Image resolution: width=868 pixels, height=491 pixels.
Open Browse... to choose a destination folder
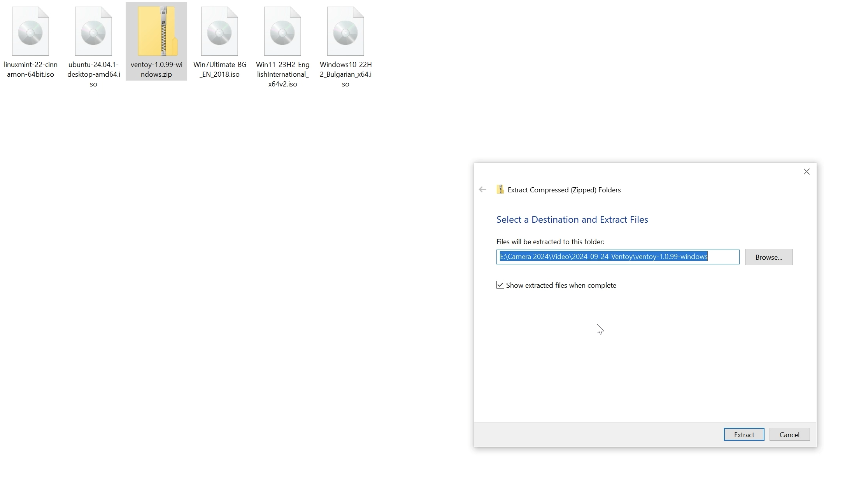tap(769, 257)
